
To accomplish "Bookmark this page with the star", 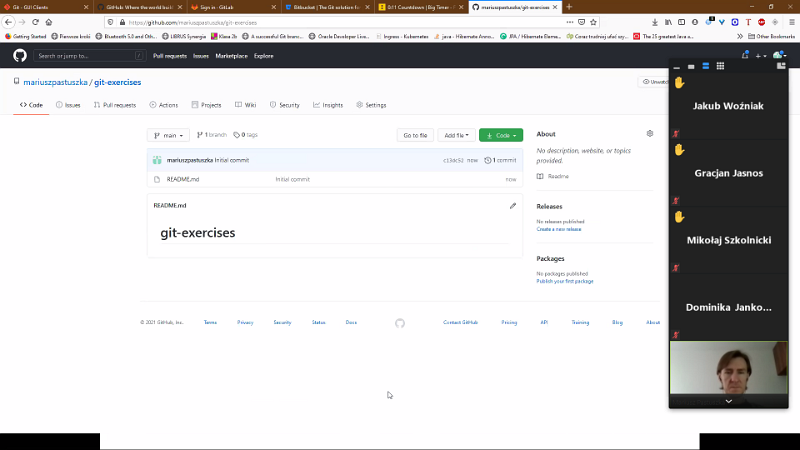I will (x=593, y=22).
